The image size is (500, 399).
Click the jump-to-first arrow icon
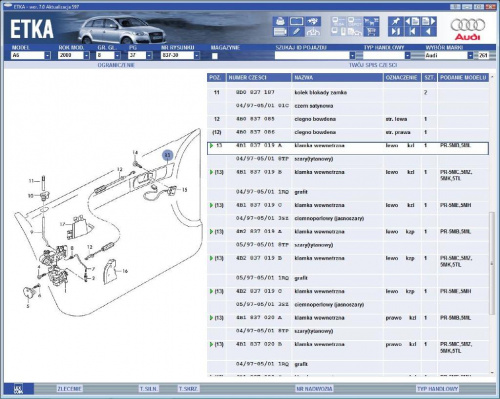(x=412, y=32)
